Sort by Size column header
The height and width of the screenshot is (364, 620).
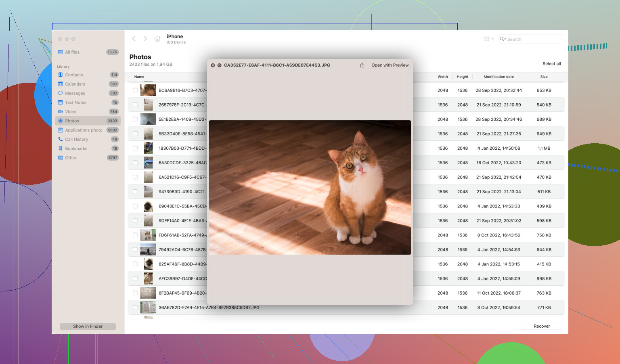pyautogui.click(x=544, y=77)
